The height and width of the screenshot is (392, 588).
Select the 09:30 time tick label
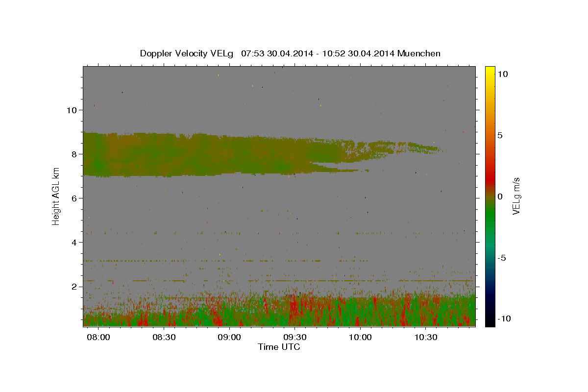pyautogui.click(x=295, y=337)
